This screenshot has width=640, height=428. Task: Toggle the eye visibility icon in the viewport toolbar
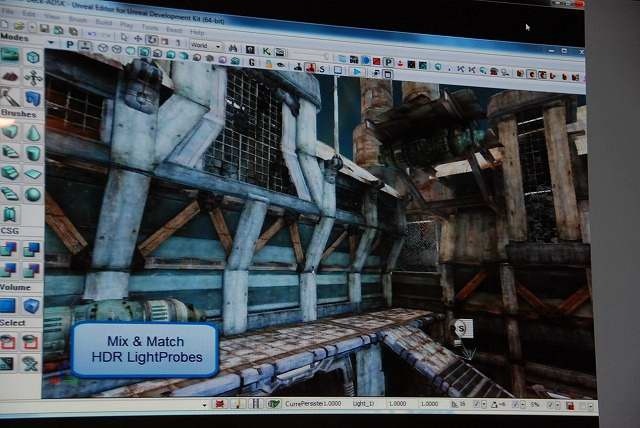coord(281,65)
